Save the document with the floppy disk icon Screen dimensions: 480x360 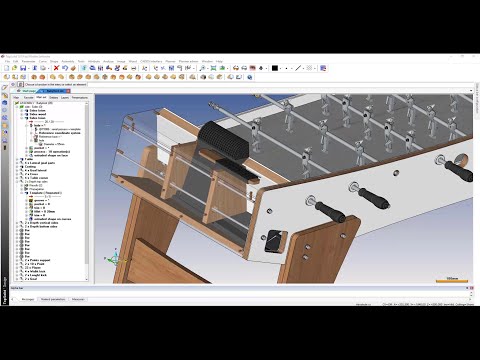coord(23,68)
